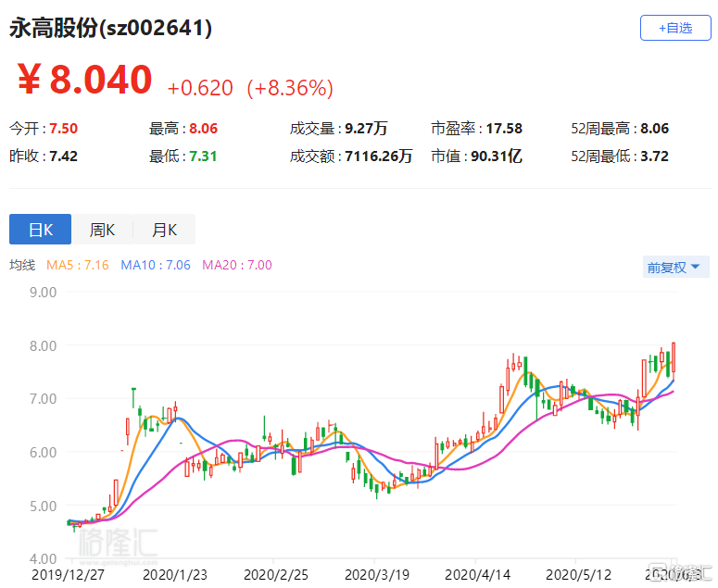Click the 市值 value 90.31亿

[x=497, y=156]
